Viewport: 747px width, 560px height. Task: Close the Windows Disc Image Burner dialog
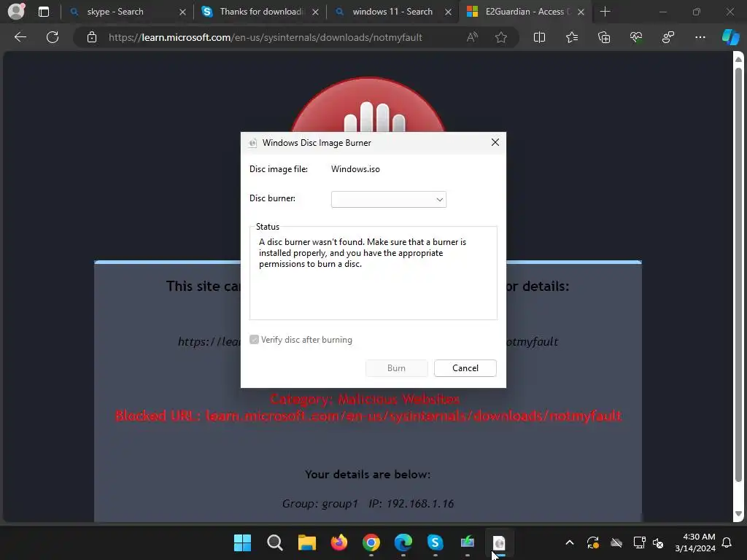(495, 142)
